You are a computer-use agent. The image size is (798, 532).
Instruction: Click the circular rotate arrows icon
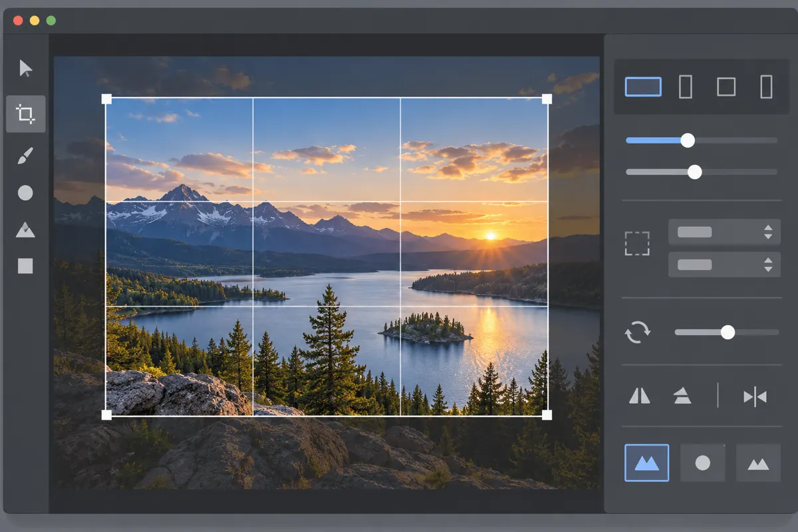pos(638,332)
